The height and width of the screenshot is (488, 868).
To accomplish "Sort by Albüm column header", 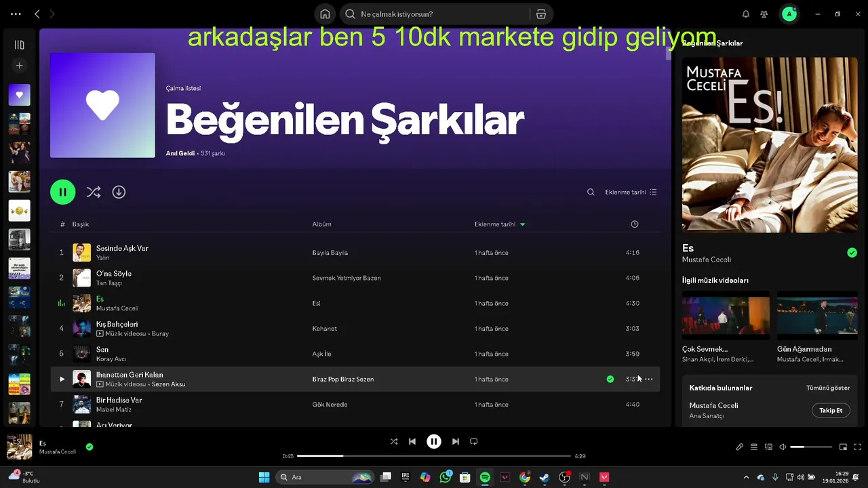I will coord(321,224).
